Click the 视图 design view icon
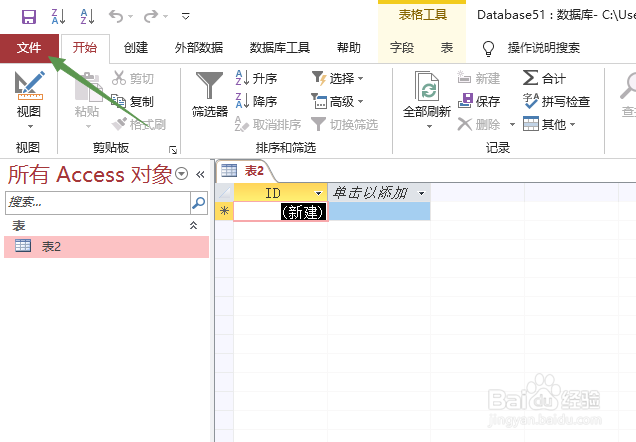This screenshot has height=442, width=636. (28, 86)
